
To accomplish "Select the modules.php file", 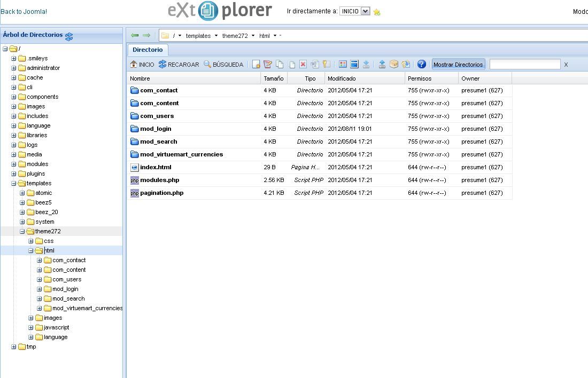I will coord(319,180).
